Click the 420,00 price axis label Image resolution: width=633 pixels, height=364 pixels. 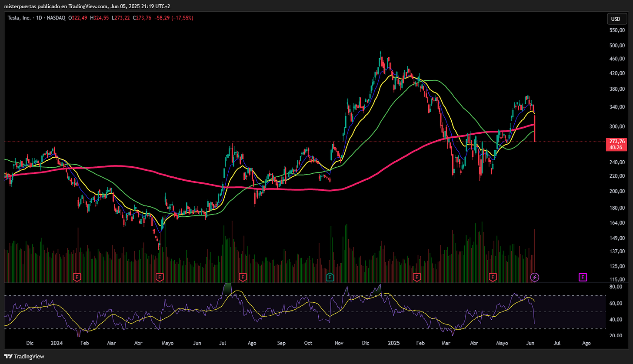point(617,73)
